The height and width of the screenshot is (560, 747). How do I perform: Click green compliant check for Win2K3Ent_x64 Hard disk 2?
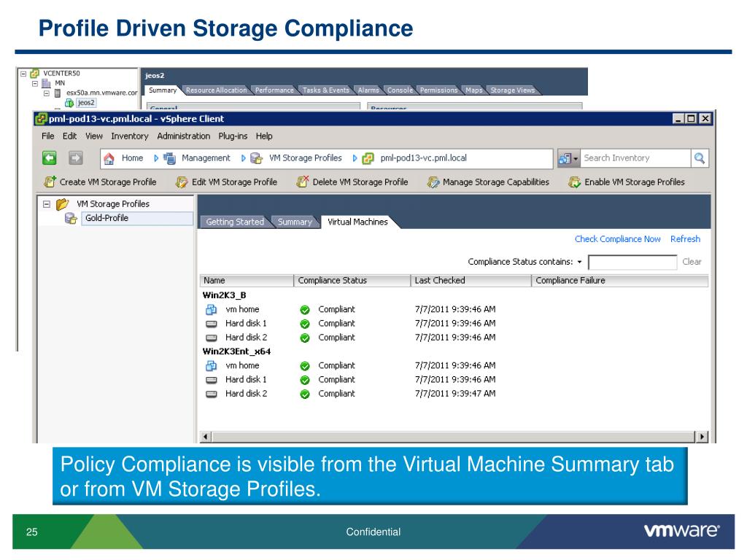(305, 394)
